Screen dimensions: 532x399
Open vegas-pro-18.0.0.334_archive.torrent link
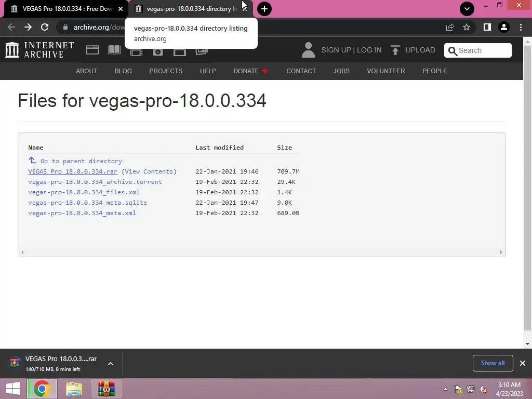point(95,182)
